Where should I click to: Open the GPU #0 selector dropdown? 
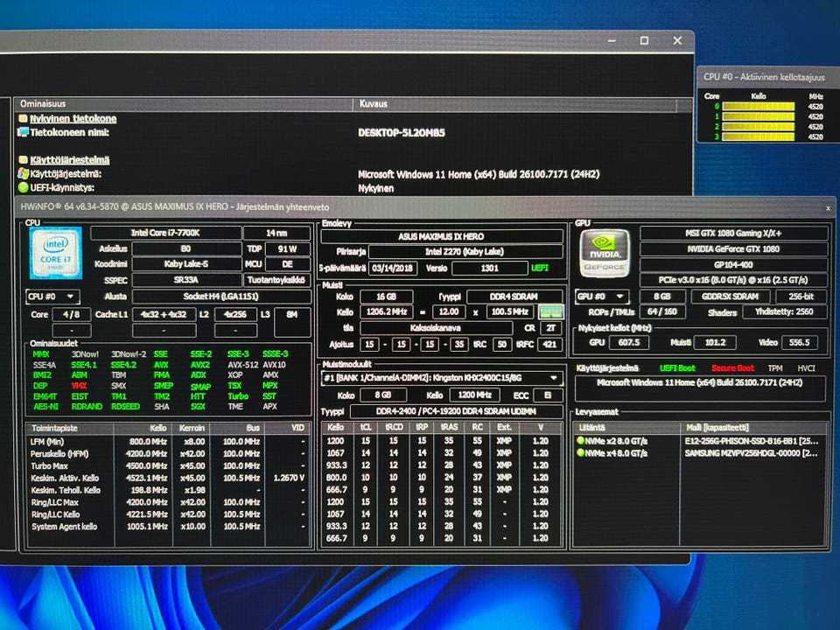click(x=602, y=297)
